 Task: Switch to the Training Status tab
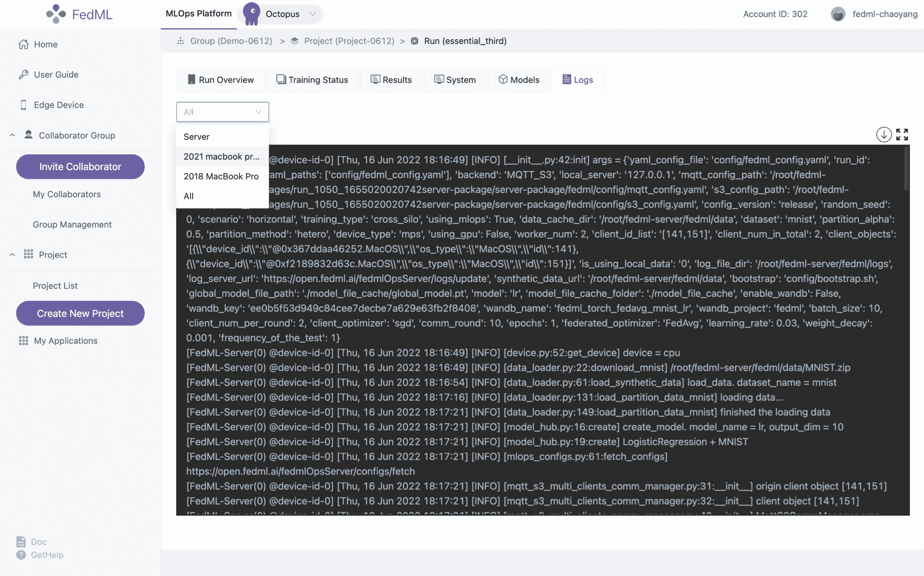(312, 80)
